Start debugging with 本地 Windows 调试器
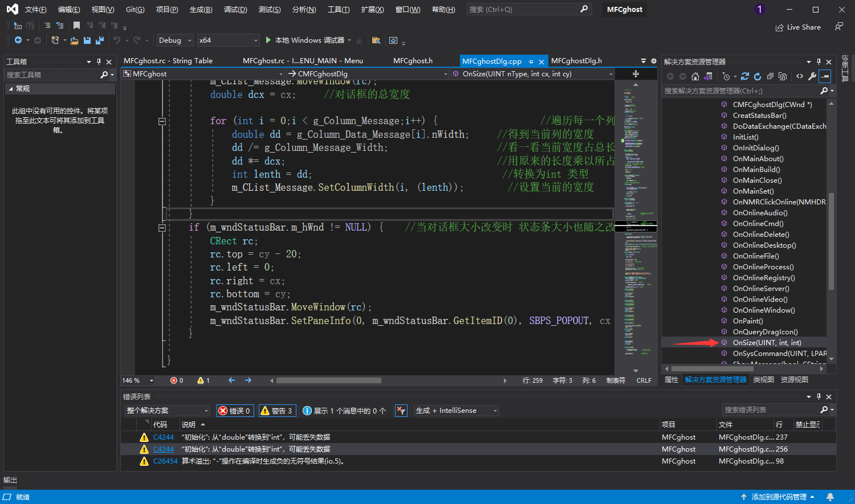 point(304,40)
